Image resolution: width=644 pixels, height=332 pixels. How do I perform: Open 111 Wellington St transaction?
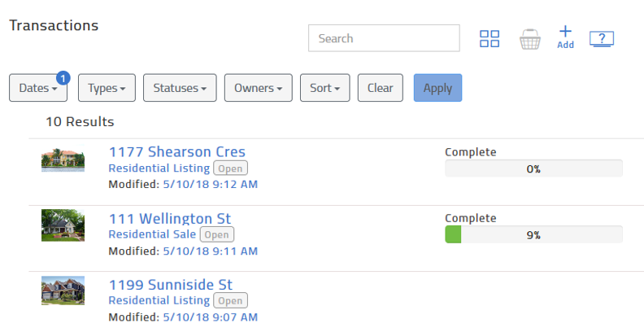(x=169, y=218)
